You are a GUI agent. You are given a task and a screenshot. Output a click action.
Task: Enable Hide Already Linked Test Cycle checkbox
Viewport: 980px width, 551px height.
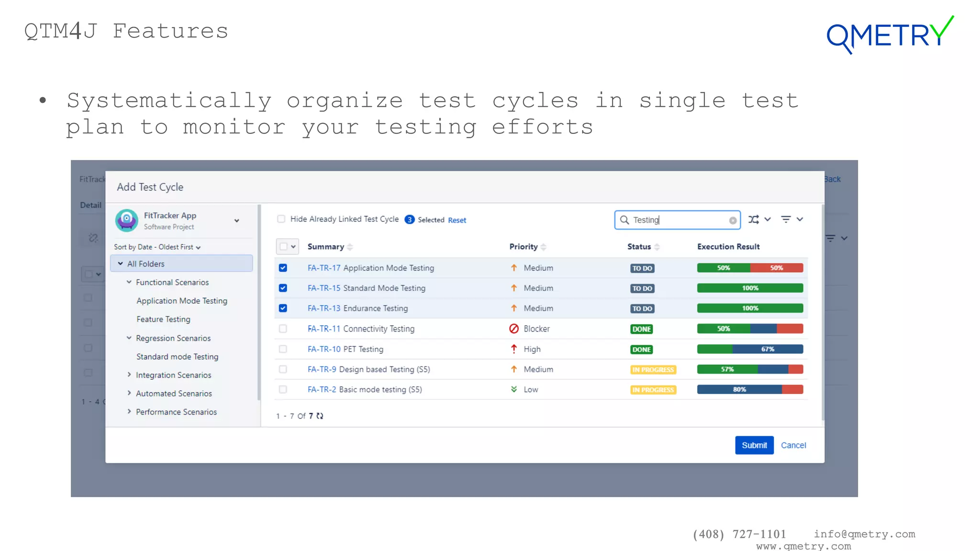(281, 219)
